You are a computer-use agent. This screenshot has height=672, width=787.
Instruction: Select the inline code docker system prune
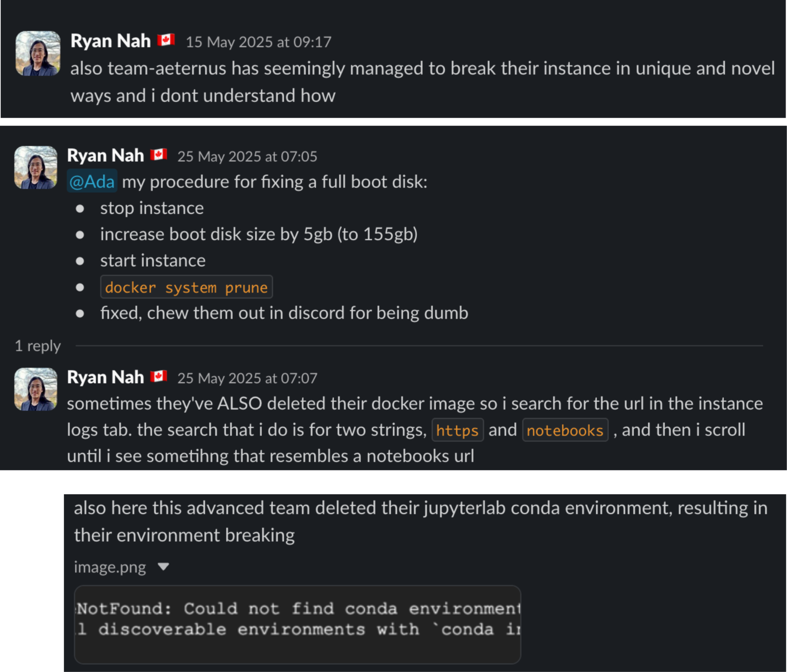[186, 287]
